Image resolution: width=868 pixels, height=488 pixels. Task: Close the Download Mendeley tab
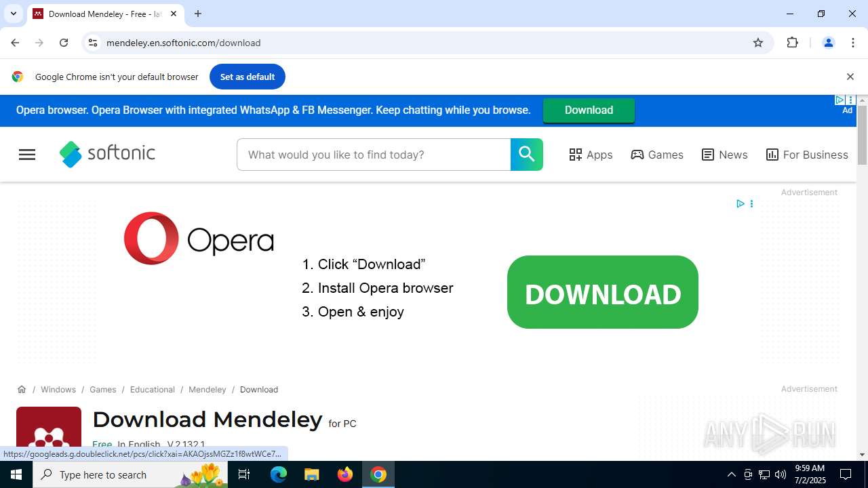tap(174, 14)
